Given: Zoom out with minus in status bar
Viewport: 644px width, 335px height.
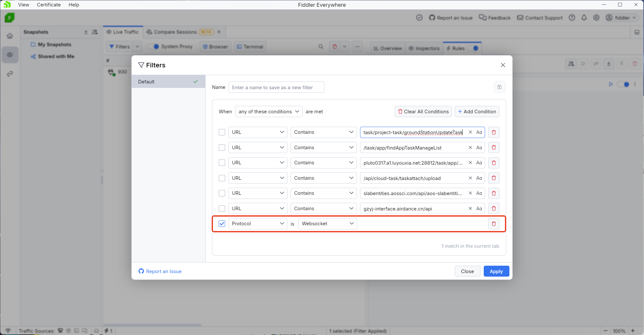Looking at the screenshot, I should 605,331.
